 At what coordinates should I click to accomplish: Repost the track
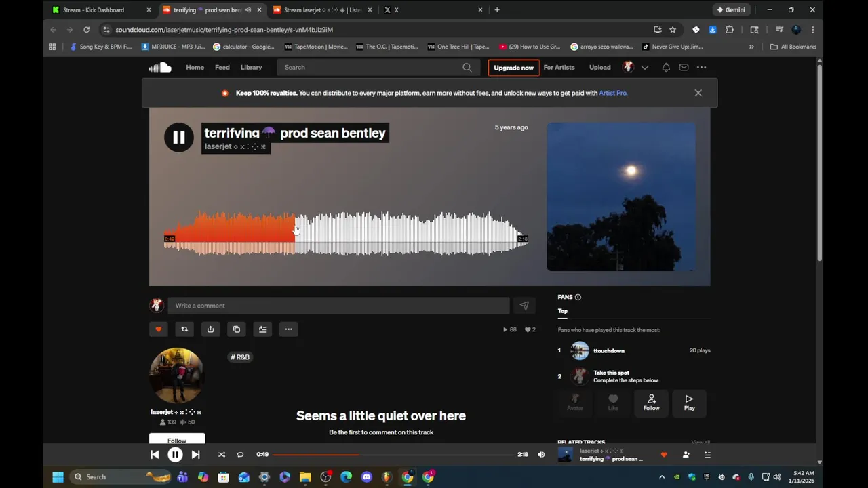click(x=184, y=329)
